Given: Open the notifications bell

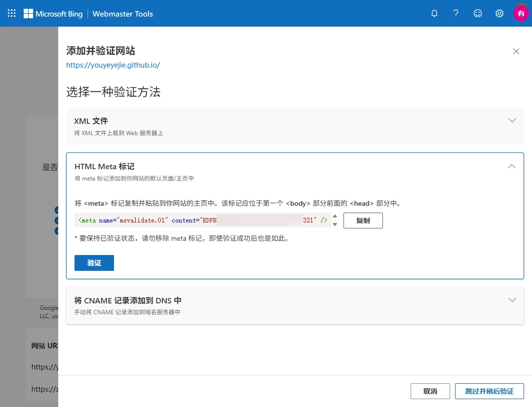Looking at the screenshot, I should tap(434, 13).
